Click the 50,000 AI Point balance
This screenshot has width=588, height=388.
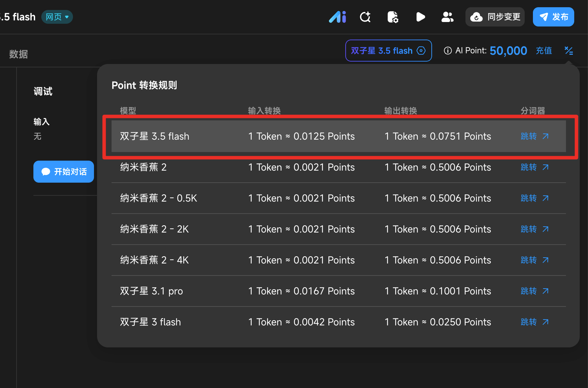pos(508,51)
